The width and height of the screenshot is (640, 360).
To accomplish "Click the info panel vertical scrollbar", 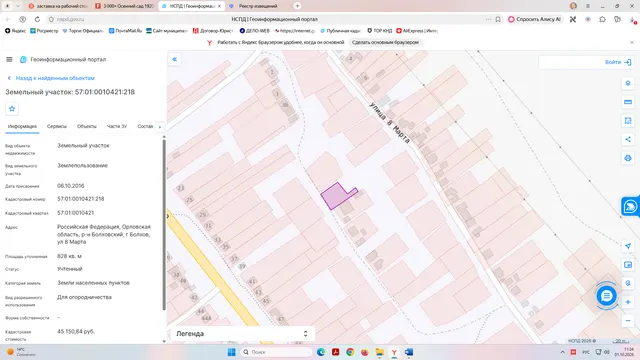I will [x=164, y=224].
